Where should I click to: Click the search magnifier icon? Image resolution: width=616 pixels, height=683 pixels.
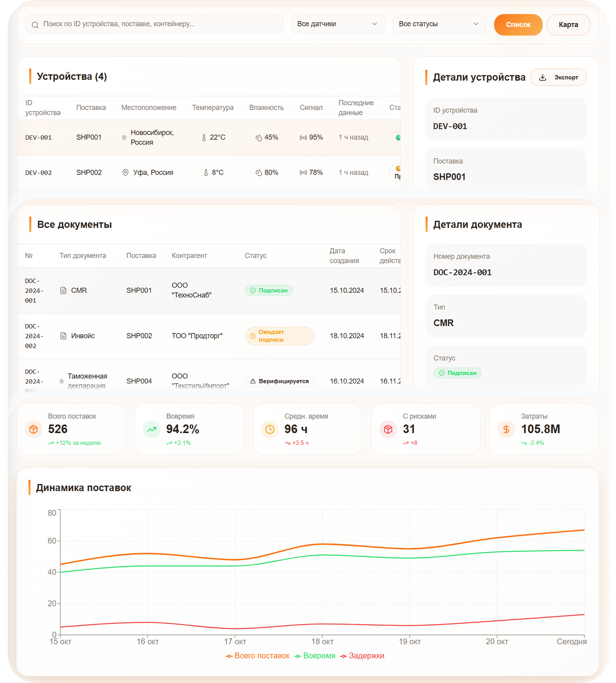point(35,25)
